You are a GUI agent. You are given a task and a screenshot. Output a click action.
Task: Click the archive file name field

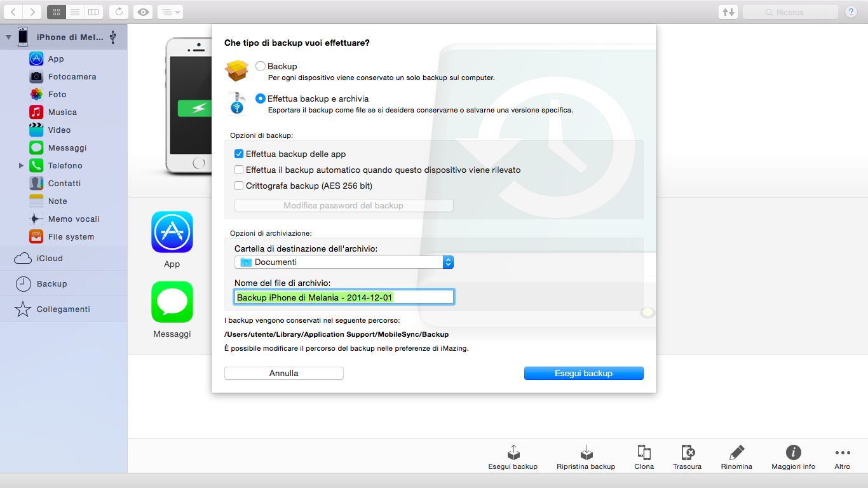click(344, 297)
